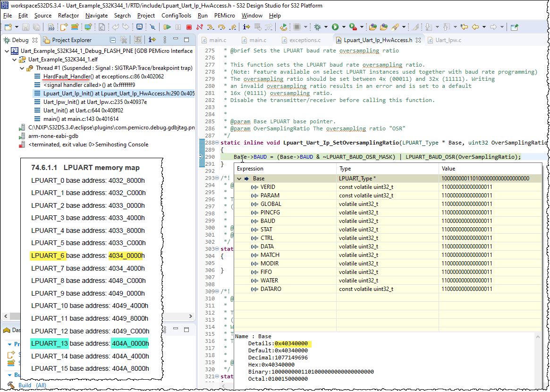Click the green Run launch icon
This screenshot has width=550, height=392.
tap(335, 27)
